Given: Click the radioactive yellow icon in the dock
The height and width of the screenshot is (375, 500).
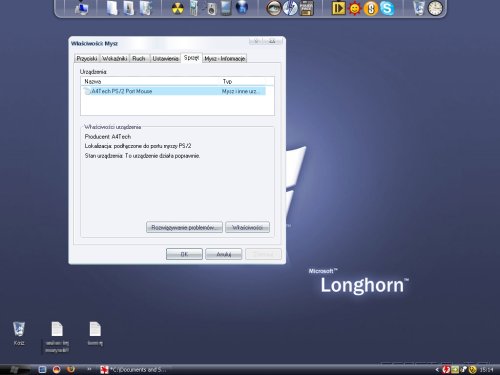Looking at the screenshot, I should (178, 8).
